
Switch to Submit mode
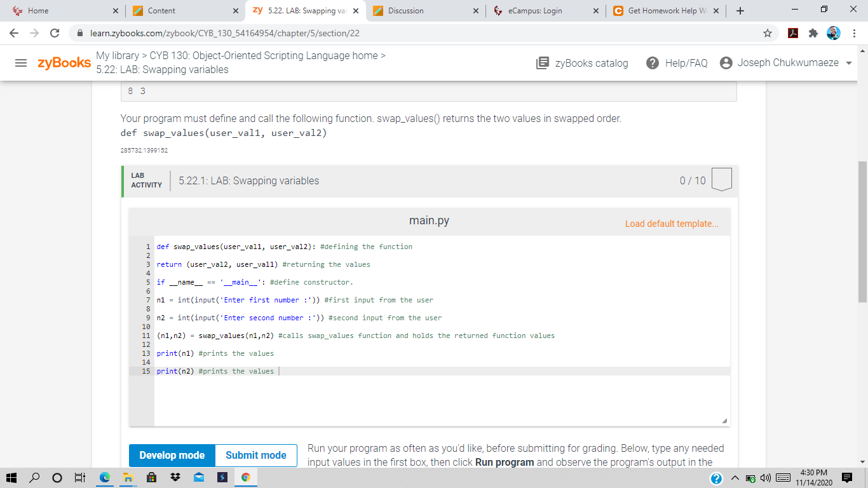point(256,455)
